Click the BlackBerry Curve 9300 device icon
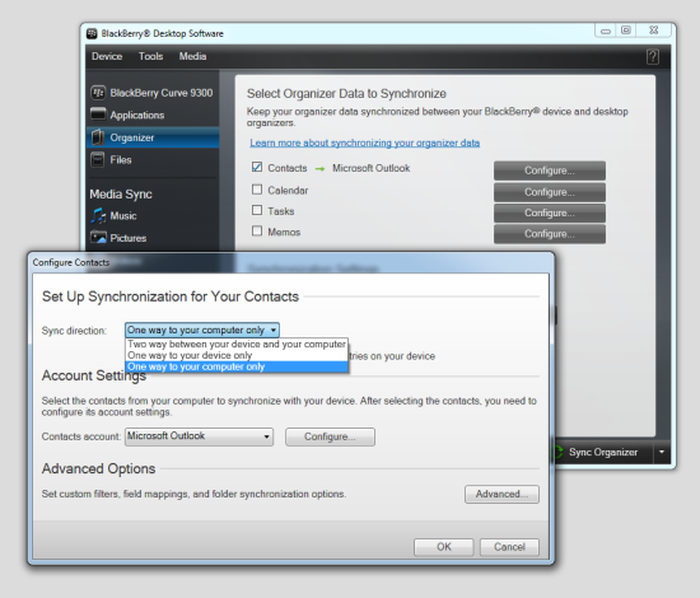 (98, 93)
